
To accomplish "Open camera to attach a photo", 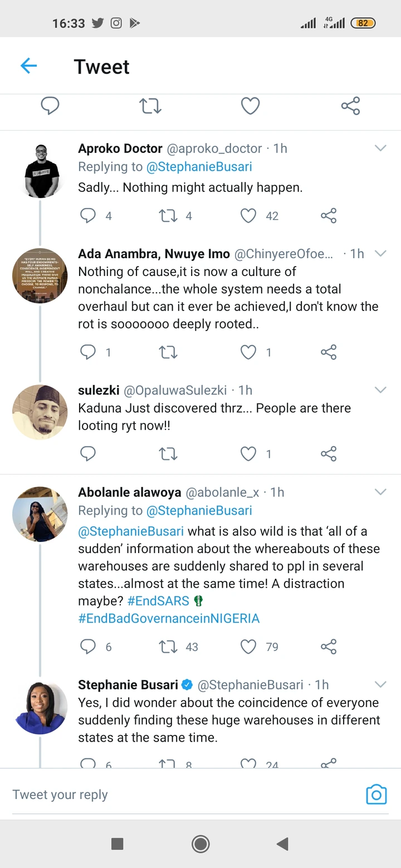I will coord(376,795).
